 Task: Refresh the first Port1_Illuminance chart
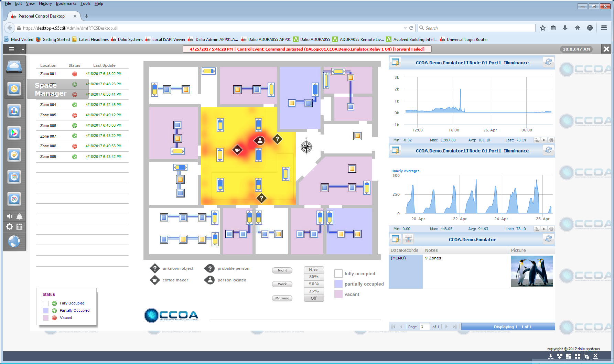(x=549, y=62)
